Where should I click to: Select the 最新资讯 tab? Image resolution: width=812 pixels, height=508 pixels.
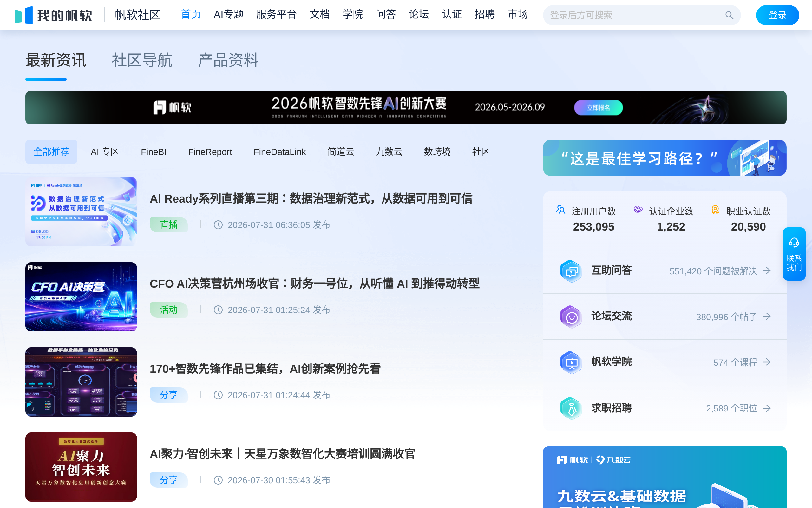tap(56, 60)
